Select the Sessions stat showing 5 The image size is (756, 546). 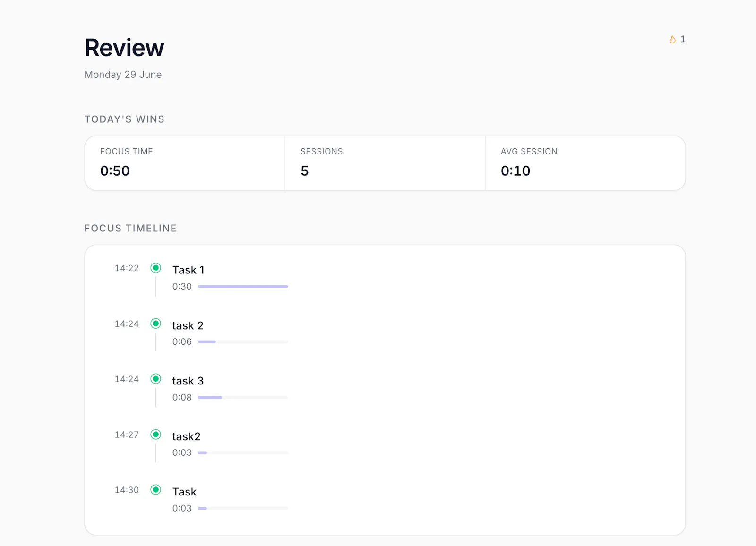(x=385, y=163)
